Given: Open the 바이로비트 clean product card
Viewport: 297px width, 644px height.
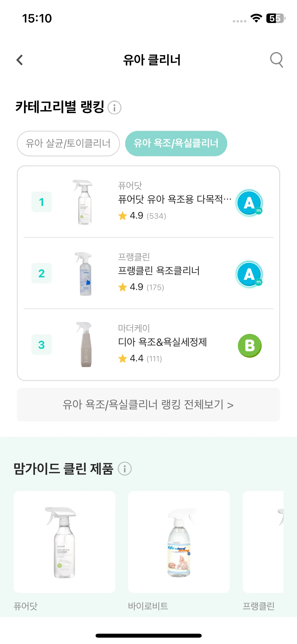Looking at the screenshot, I should [179, 551].
